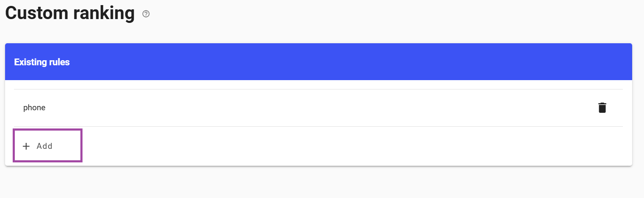Click the Custom ranking heading text
The height and width of the screenshot is (198, 644).
(70, 13)
